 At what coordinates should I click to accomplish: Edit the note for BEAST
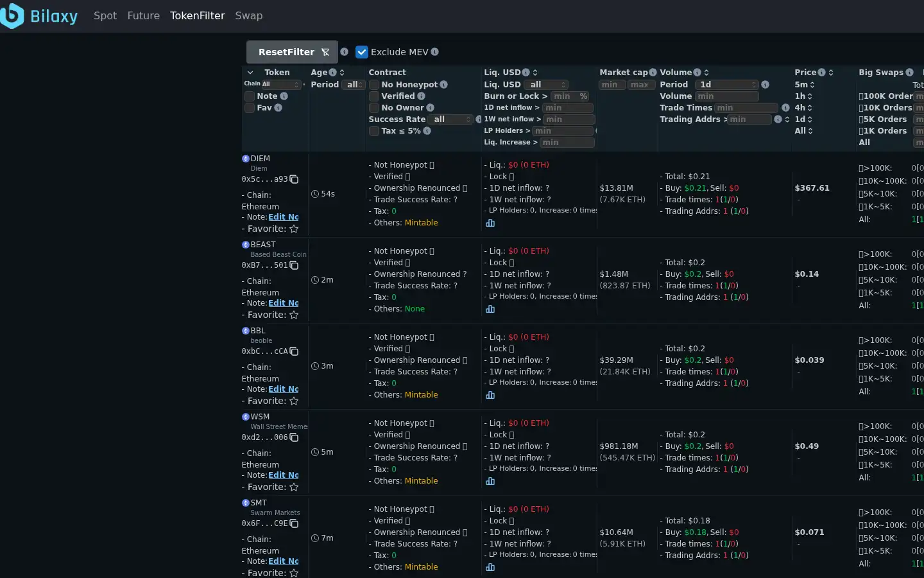(x=284, y=303)
